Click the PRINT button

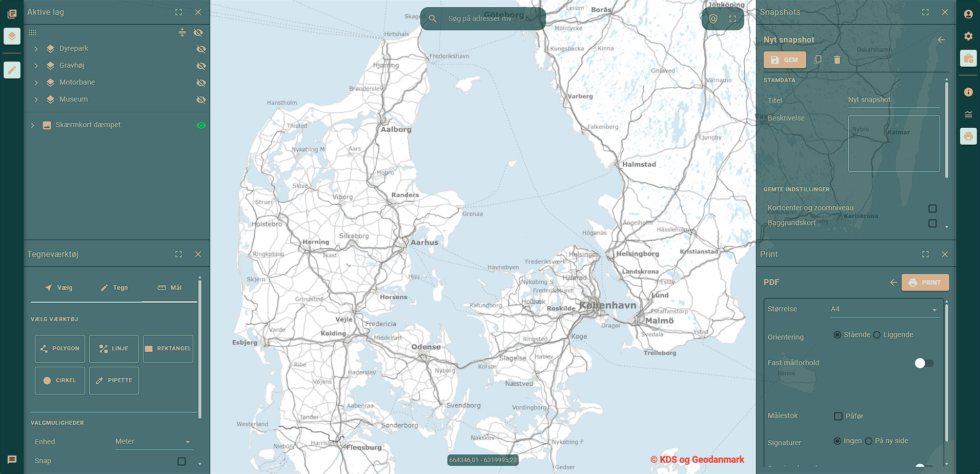[x=925, y=283]
